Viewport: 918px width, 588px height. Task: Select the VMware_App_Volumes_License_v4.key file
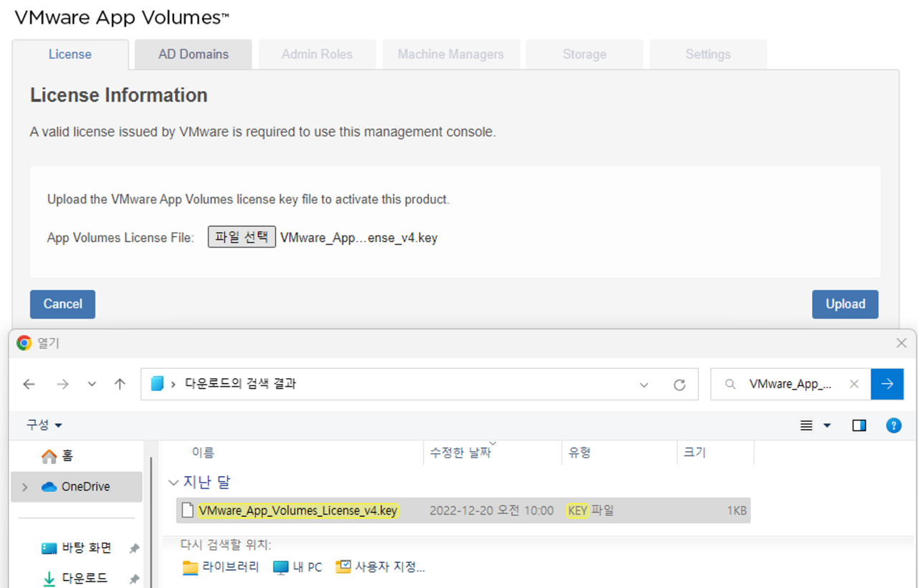463,511
